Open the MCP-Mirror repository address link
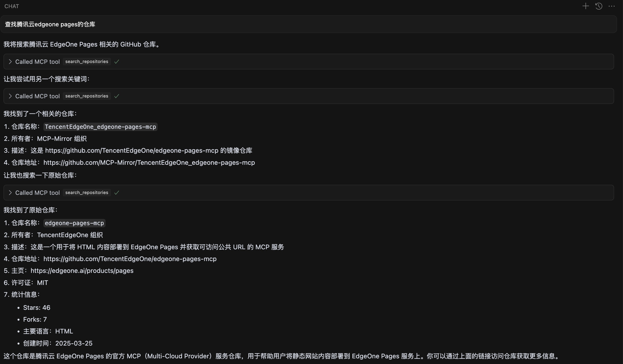 tap(149, 163)
